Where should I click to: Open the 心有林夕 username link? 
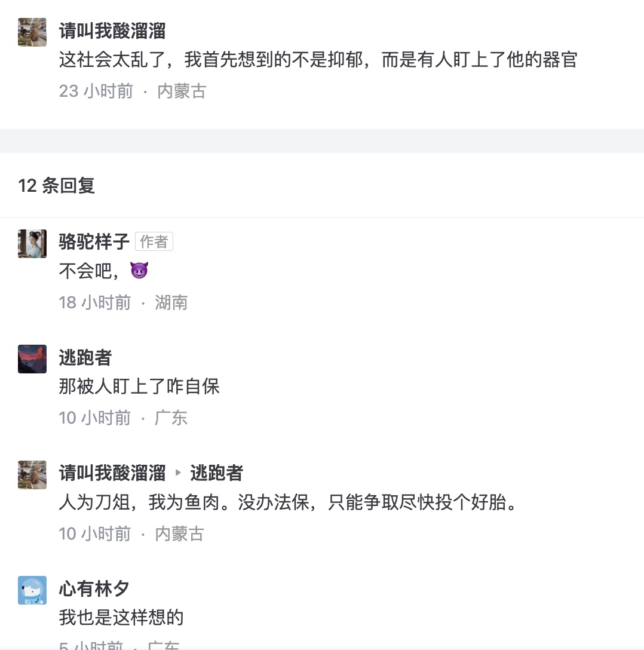(94, 588)
